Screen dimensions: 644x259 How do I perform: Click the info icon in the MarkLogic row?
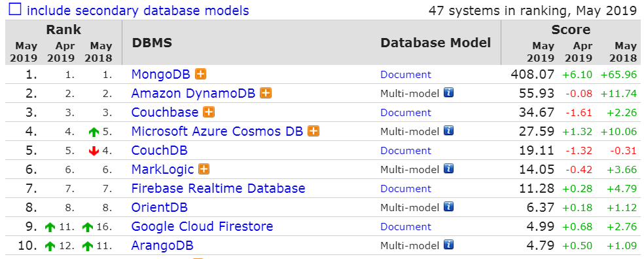(448, 169)
